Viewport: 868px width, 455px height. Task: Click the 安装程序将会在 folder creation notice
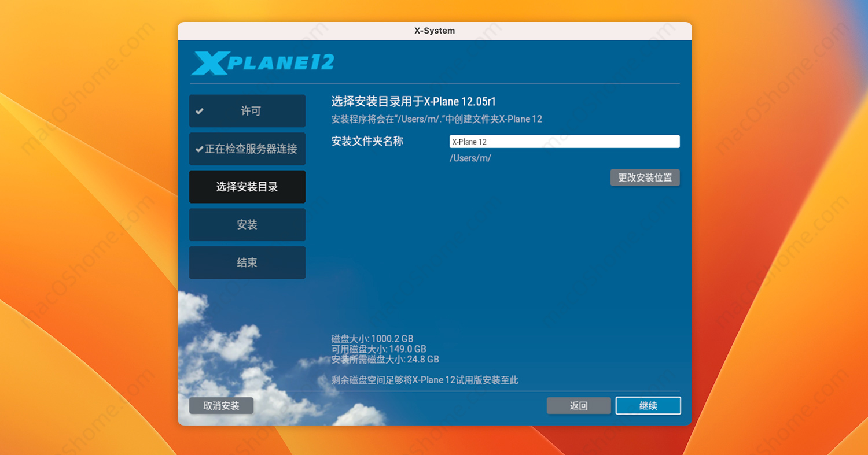click(x=436, y=119)
